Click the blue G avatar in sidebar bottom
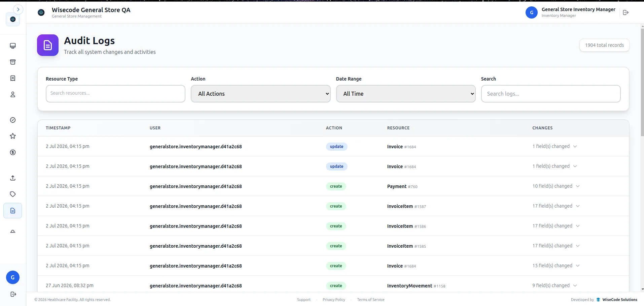The width and height of the screenshot is (644, 306). [x=13, y=277]
